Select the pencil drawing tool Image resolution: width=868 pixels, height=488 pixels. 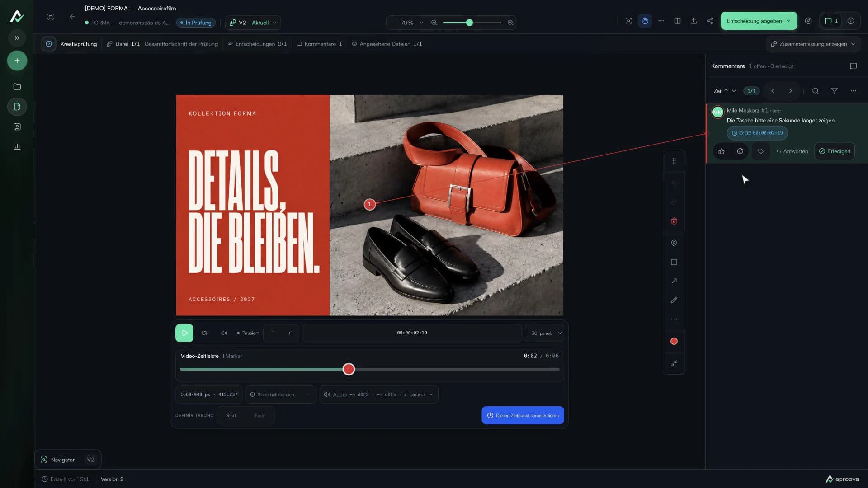click(674, 300)
